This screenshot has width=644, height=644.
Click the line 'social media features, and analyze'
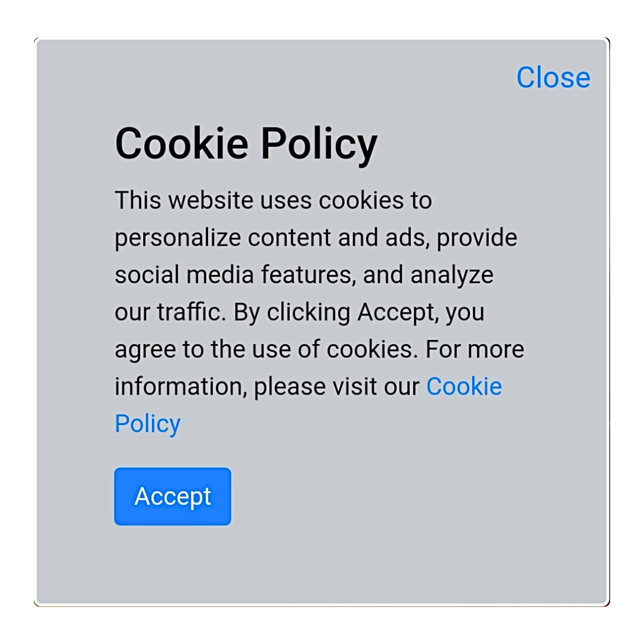tap(304, 275)
